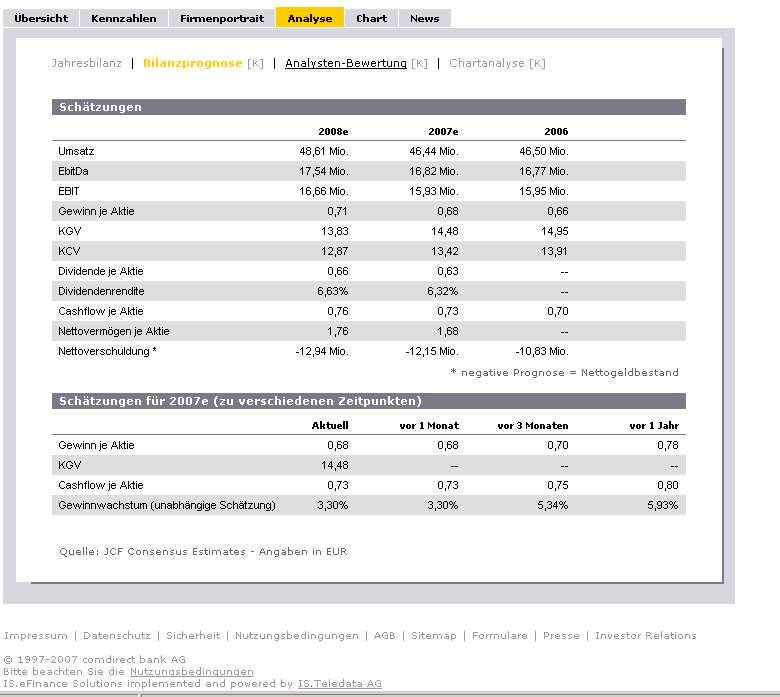
Task: Click the Sicherheit footer link
Action: 193,636
